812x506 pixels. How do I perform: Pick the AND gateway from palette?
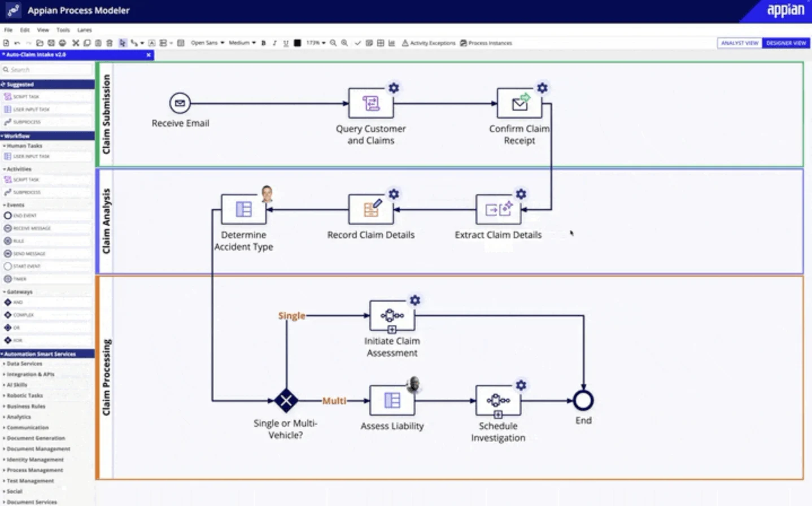pos(47,303)
